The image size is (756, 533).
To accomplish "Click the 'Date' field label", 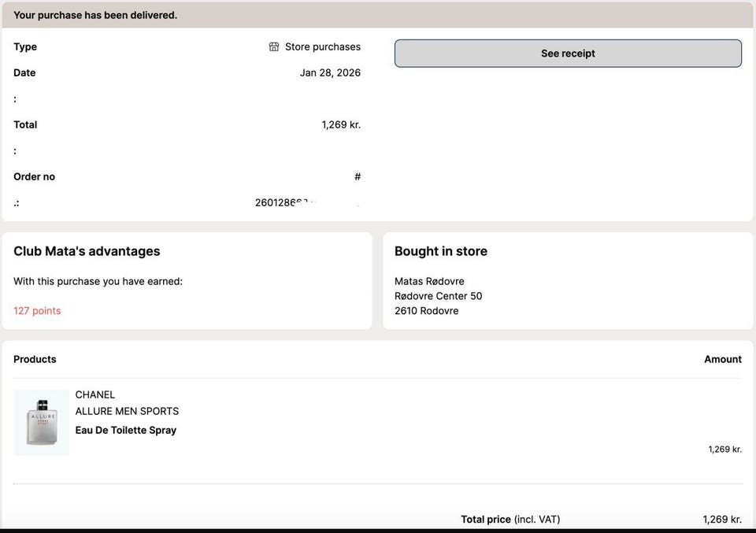I will 24,72.
